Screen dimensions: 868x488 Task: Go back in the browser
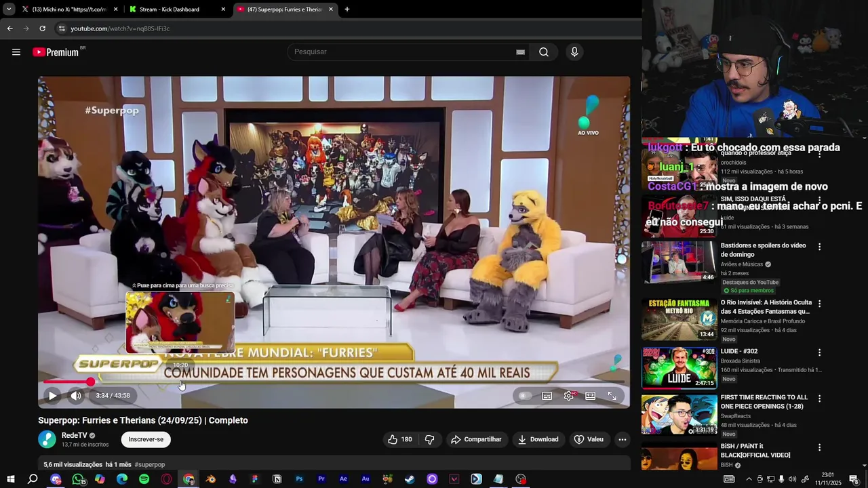[9, 28]
